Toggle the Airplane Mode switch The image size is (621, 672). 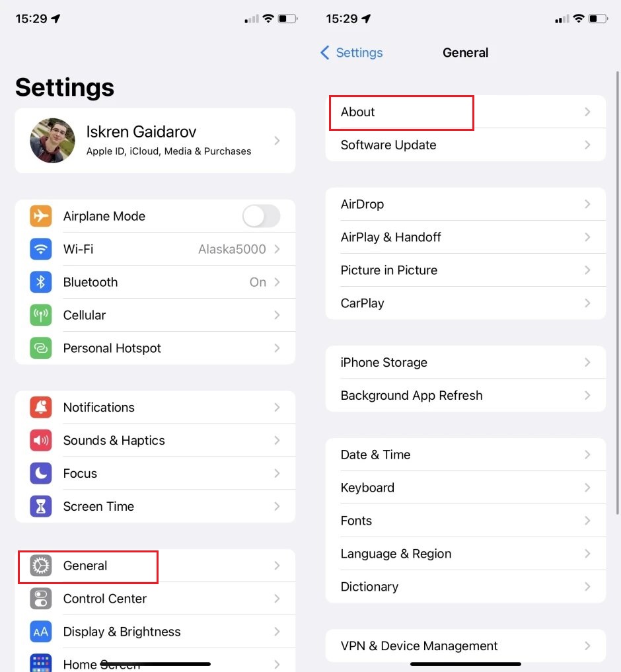point(262,216)
